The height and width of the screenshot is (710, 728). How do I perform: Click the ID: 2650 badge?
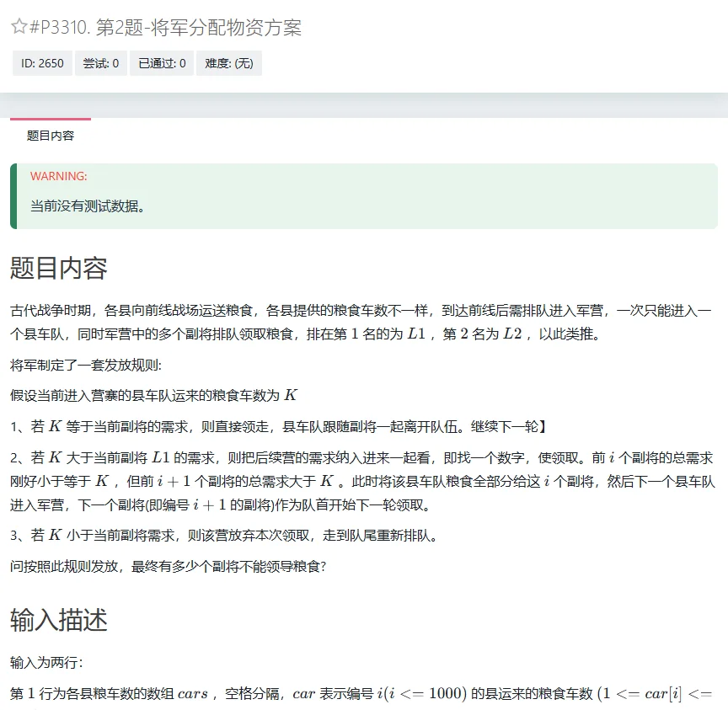pos(42,63)
